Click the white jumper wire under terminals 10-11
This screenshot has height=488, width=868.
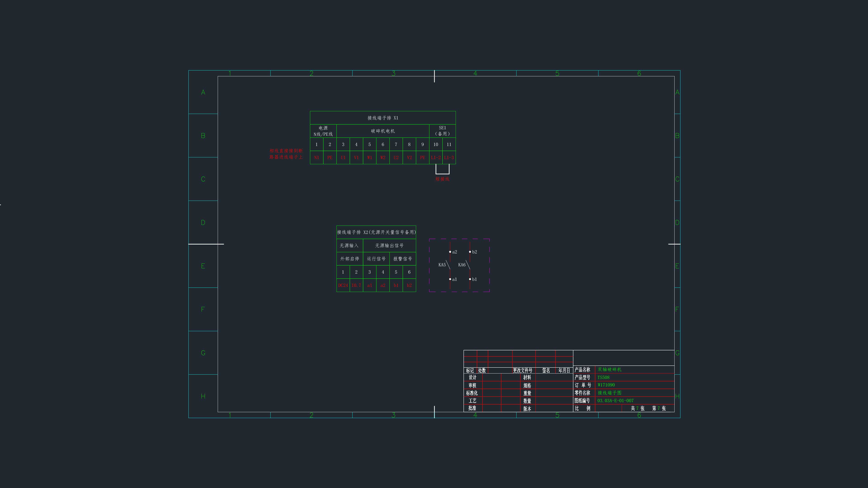tap(442, 174)
